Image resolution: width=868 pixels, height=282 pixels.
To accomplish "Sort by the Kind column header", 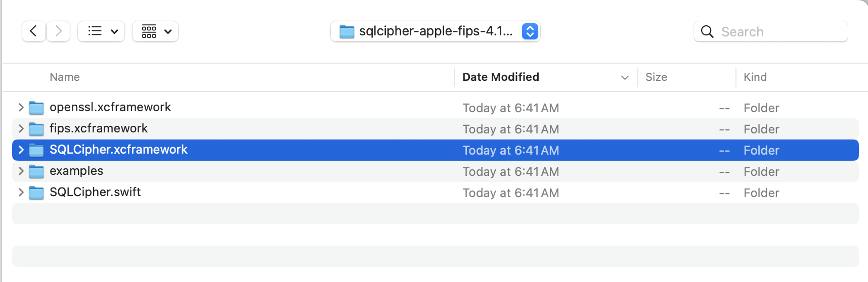I will click(x=755, y=77).
